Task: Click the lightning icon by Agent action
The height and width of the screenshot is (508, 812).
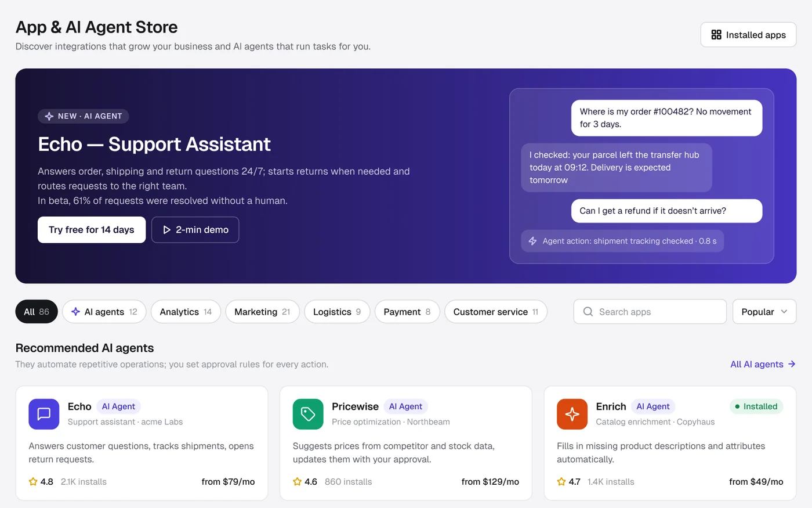Action: [x=532, y=241]
